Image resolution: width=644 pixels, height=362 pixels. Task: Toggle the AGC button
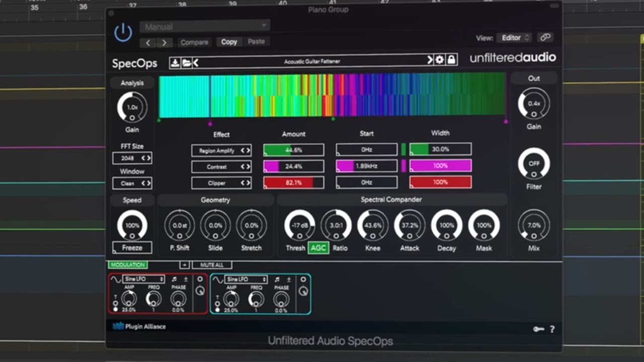coord(318,247)
